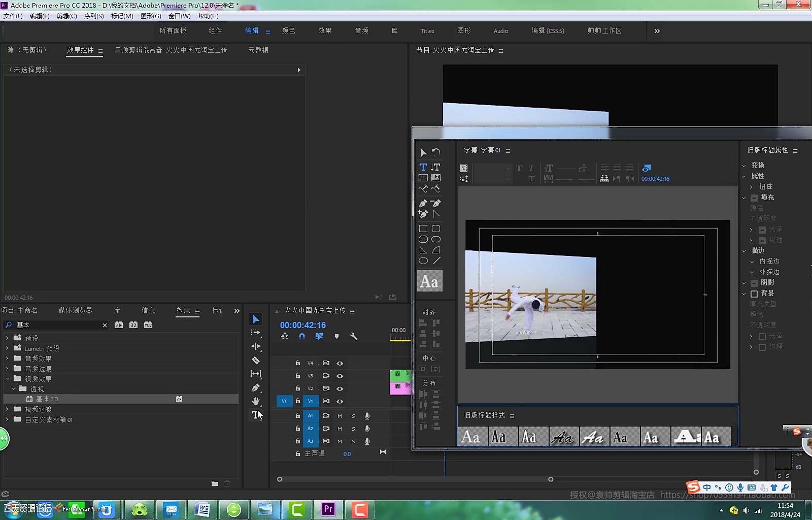Viewport: 812px width, 520px height.
Task: Select the Wedge shape tool
Action: (x=423, y=250)
